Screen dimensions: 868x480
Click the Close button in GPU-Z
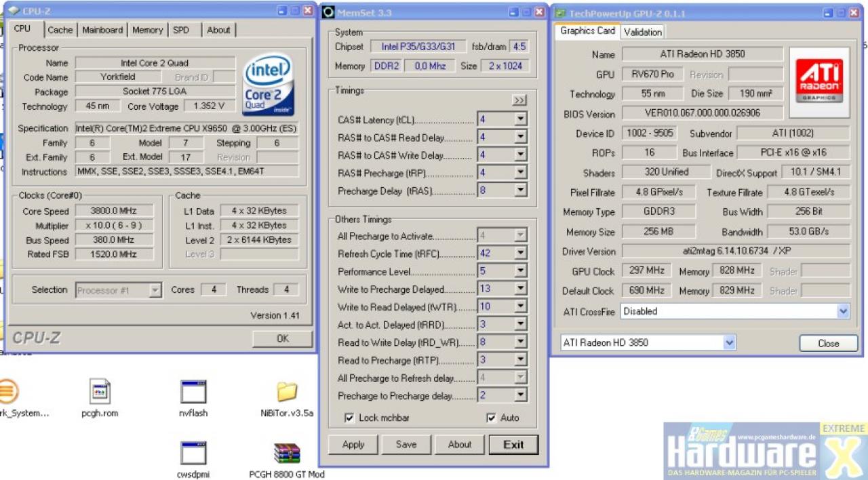(828, 343)
